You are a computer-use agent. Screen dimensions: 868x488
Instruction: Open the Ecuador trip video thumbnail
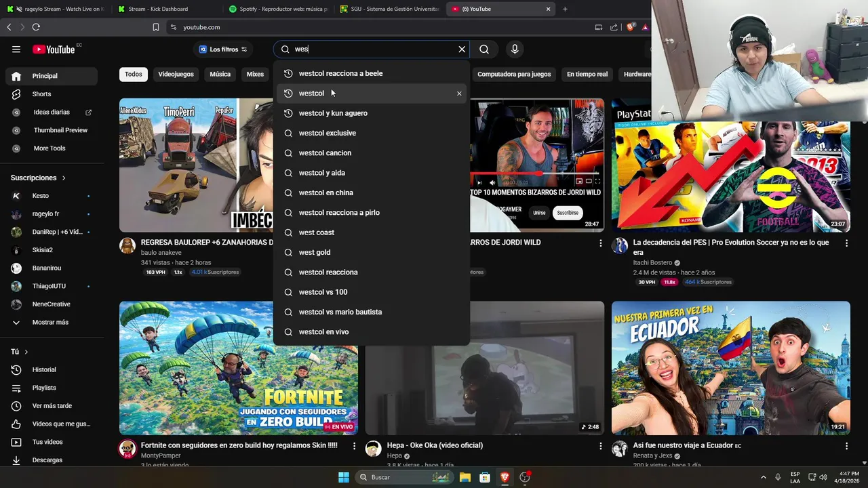(x=731, y=368)
